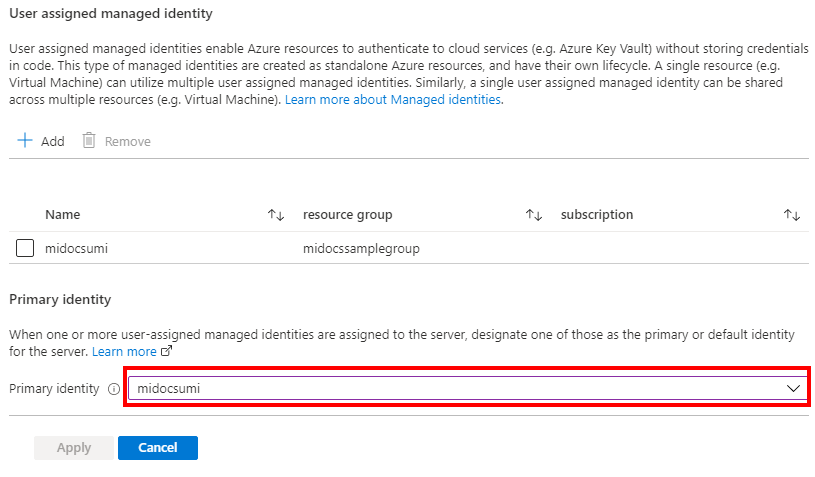Click the resource group column header
The height and width of the screenshot is (477, 815).
click(x=347, y=215)
